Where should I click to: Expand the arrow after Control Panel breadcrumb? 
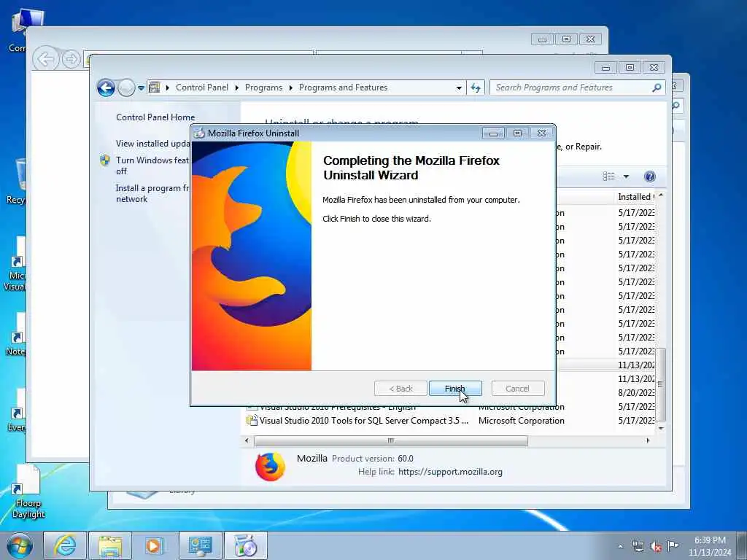click(237, 87)
